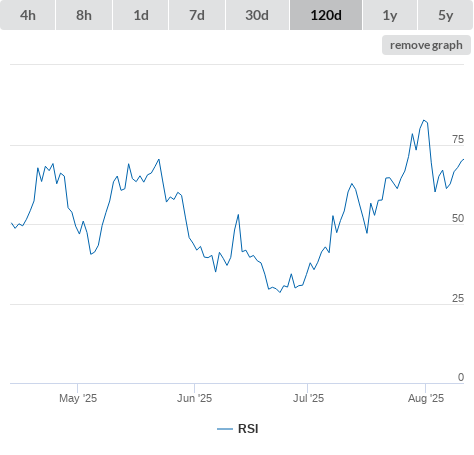Switch chart to 1y range
Screen dimensions: 474x455
point(390,15)
